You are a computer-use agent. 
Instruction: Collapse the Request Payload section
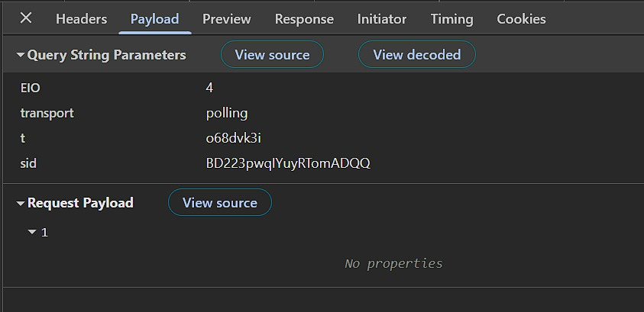tap(21, 203)
